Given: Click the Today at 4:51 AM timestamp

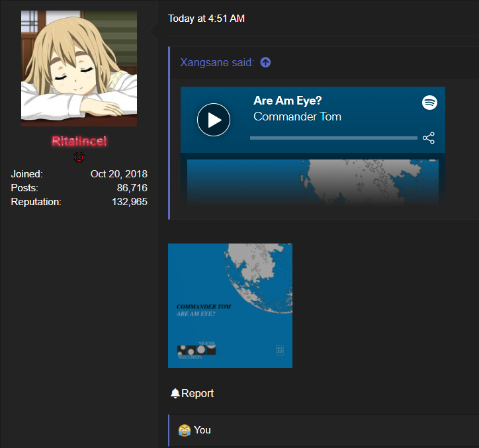Looking at the screenshot, I should pos(206,19).
